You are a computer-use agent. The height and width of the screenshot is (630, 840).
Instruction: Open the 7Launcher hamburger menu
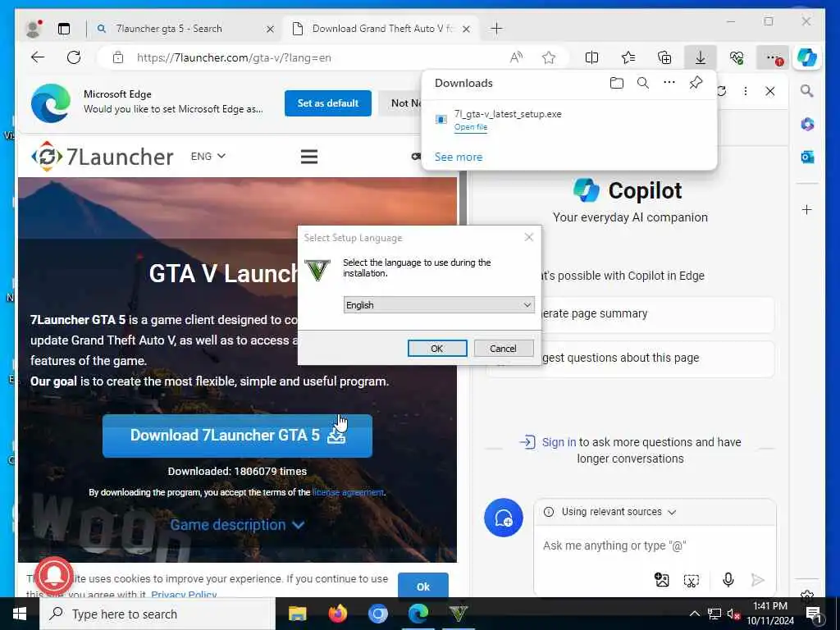click(309, 157)
